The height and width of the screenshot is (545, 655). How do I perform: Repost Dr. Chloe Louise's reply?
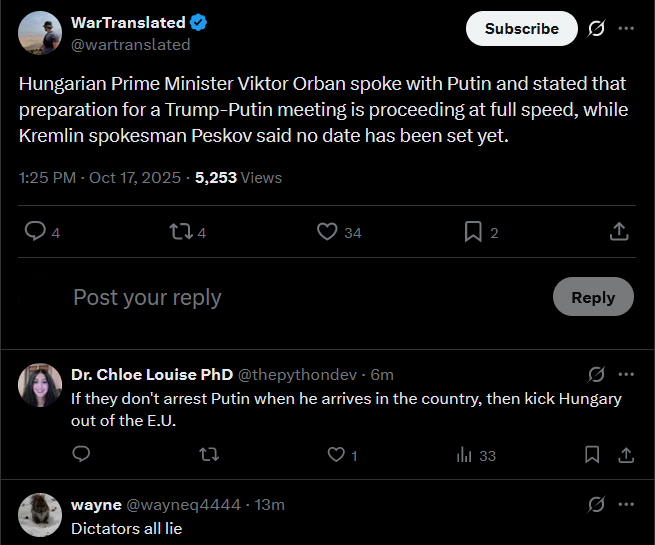209,455
